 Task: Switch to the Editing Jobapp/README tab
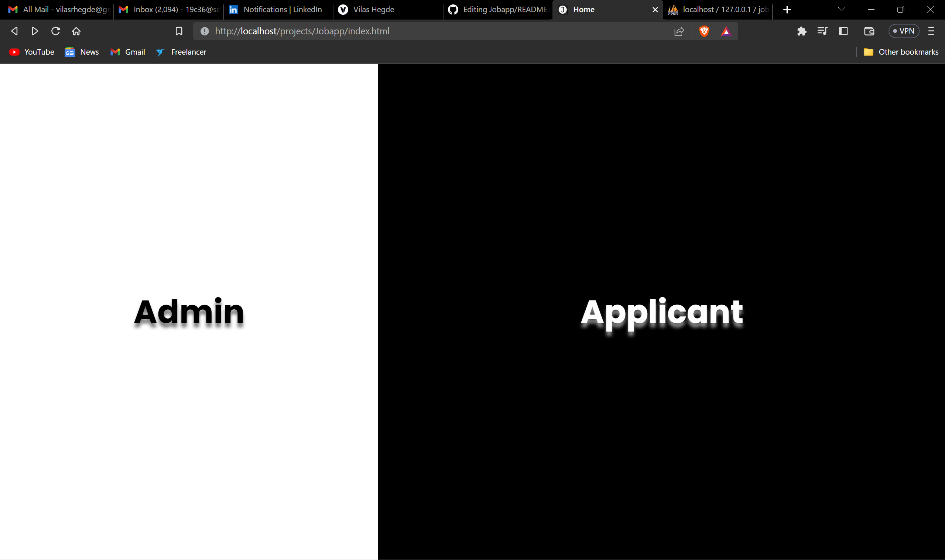pyautogui.click(x=497, y=10)
